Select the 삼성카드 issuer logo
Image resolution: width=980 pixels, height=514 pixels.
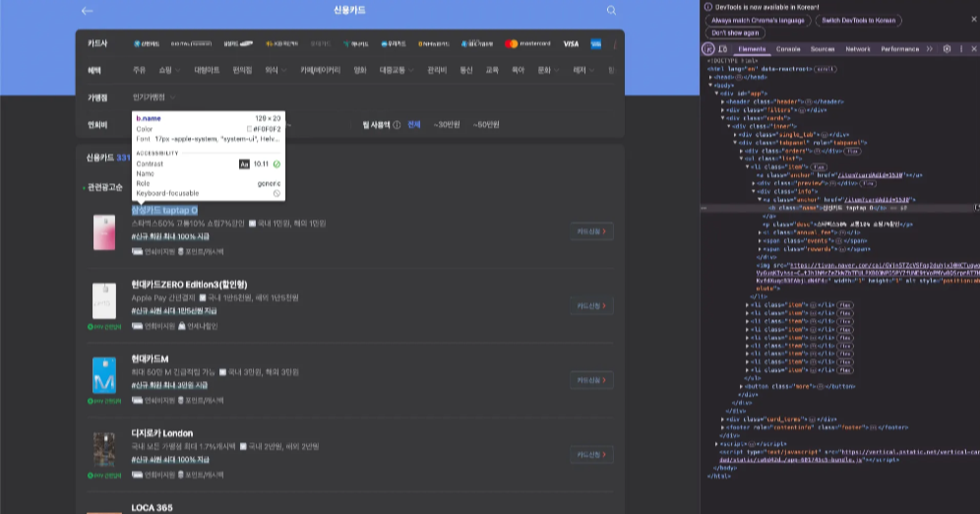click(x=238, y=43)
